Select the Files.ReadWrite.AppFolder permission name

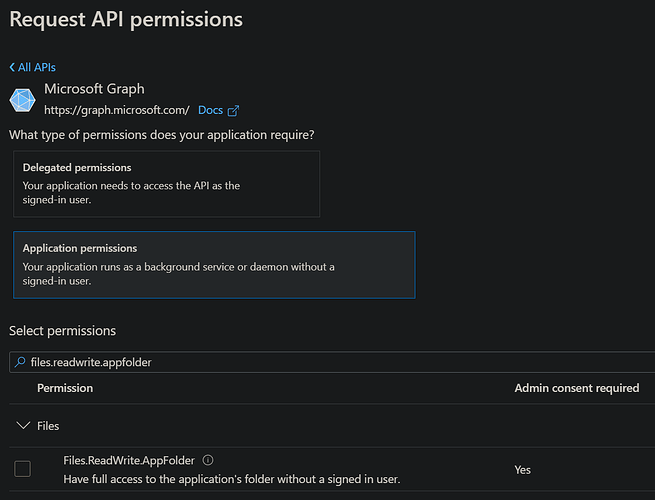[129, 461]
